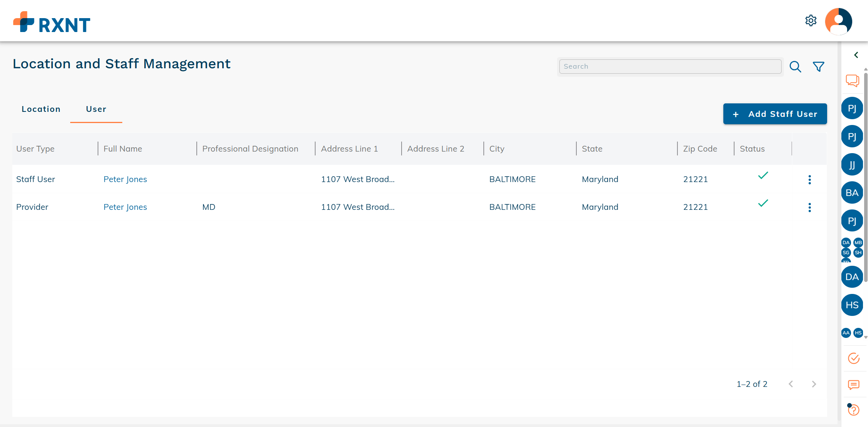This screenshot has height=427, width=868.
Task: Select the User tab
Action: [x=96, y=109]
